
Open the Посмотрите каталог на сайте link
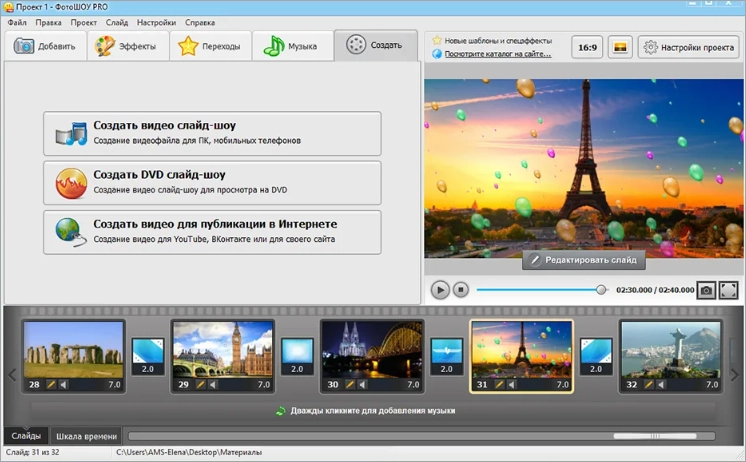[x=498, y=54]
